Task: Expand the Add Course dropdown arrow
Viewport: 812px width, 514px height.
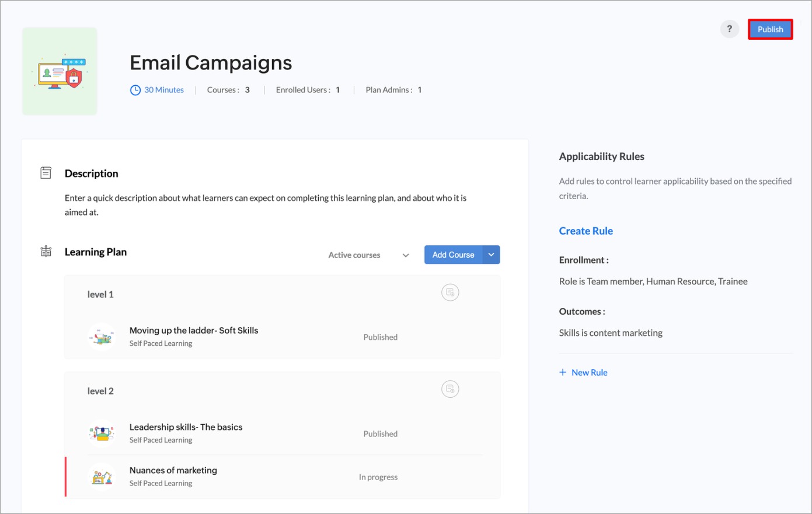Action: [492, 255]
